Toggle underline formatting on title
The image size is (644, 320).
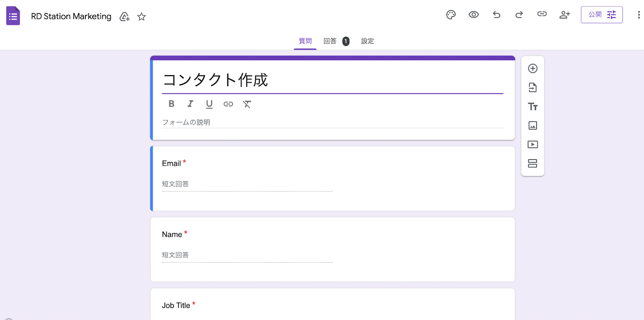point(209,104)
